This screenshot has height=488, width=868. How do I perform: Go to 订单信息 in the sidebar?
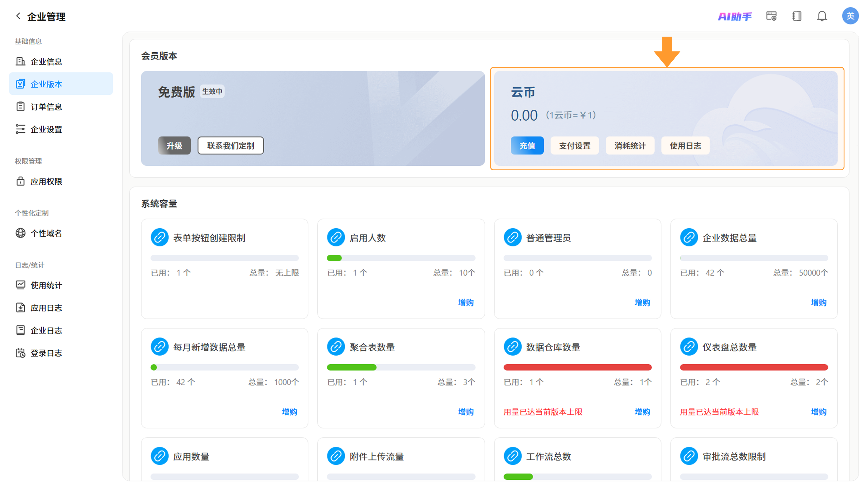[61, 106]
